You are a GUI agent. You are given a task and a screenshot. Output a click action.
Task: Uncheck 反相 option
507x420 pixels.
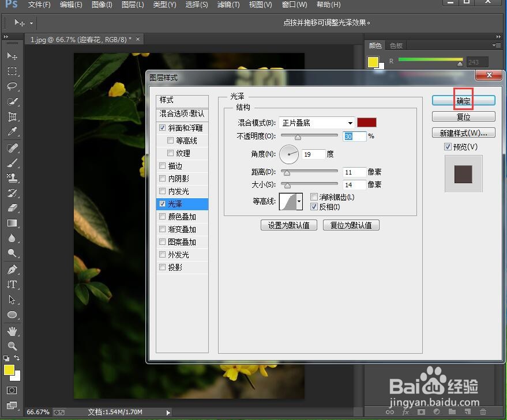tap(314, 207)
